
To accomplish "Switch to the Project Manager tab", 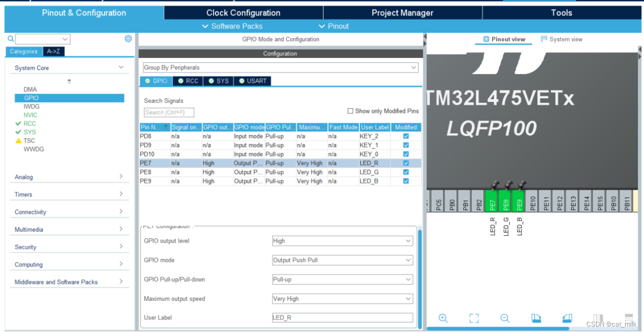I will (402, 13).
